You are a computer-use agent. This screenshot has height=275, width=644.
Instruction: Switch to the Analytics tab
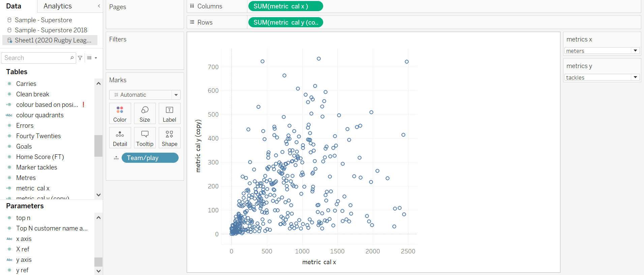click(58, 6)
